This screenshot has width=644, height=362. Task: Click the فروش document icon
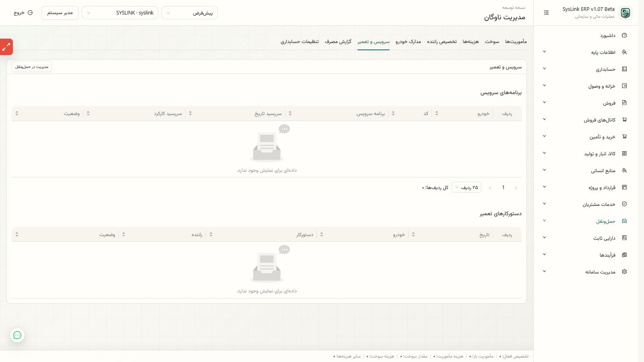point(624,103)
